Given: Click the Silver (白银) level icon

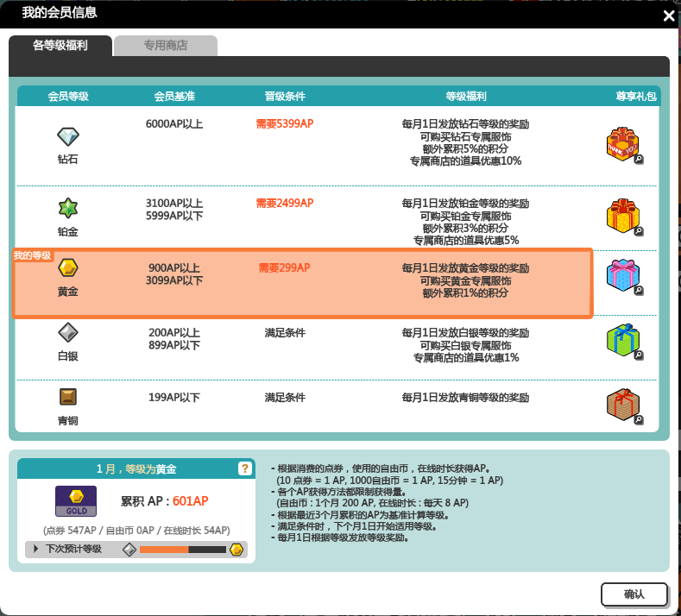Looking at the screenshot, I should click(67, 333).
